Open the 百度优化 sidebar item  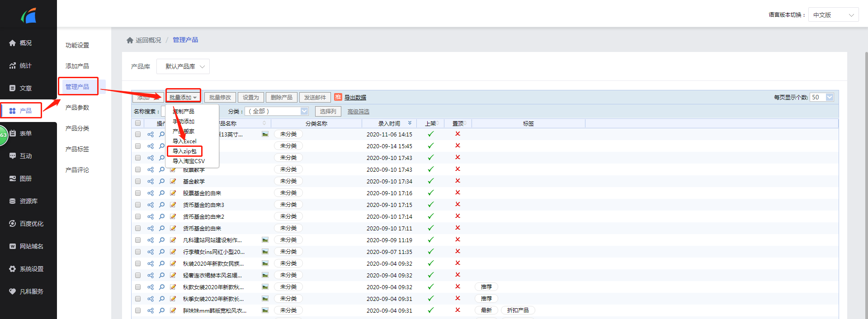coord(26,224)
